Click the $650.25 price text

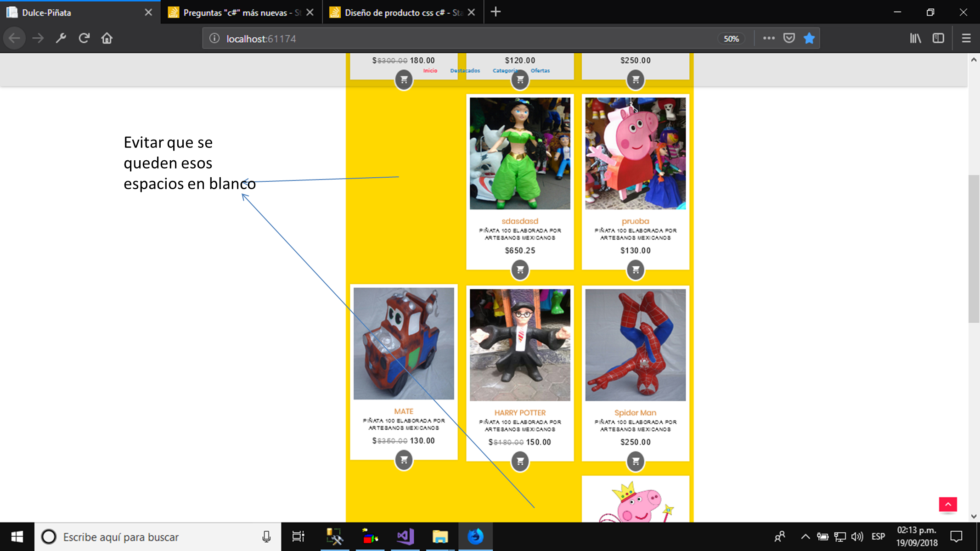coord(520,251)
